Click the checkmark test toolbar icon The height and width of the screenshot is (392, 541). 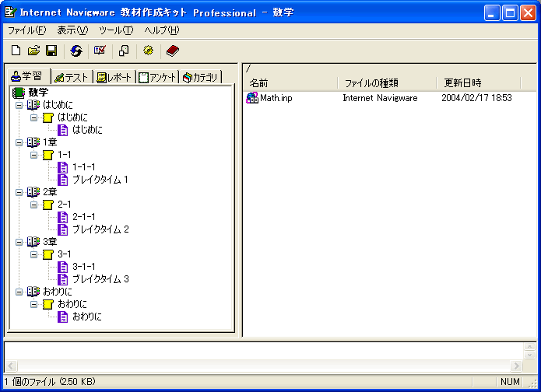click(100, 51)
